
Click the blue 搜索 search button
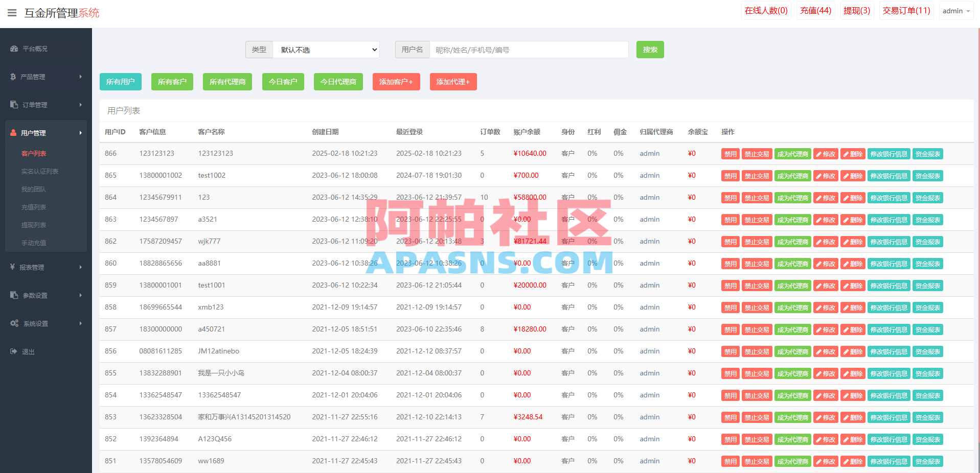click(650, 50)
